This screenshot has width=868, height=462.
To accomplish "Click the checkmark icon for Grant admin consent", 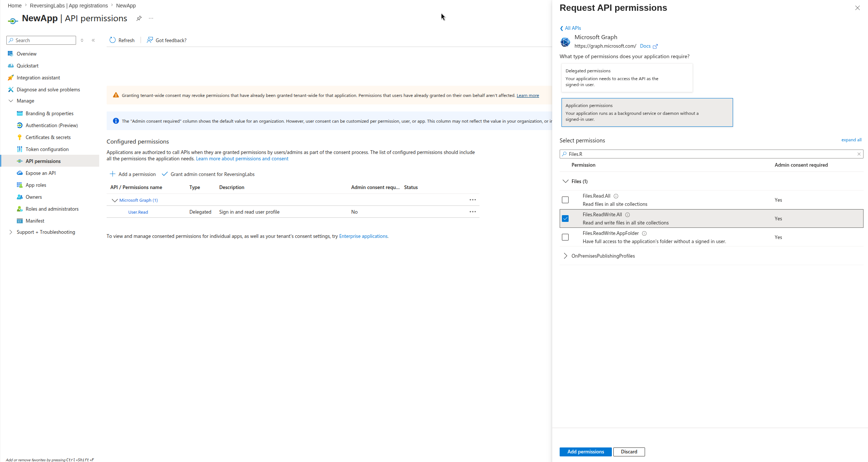I will coord(164,174).
